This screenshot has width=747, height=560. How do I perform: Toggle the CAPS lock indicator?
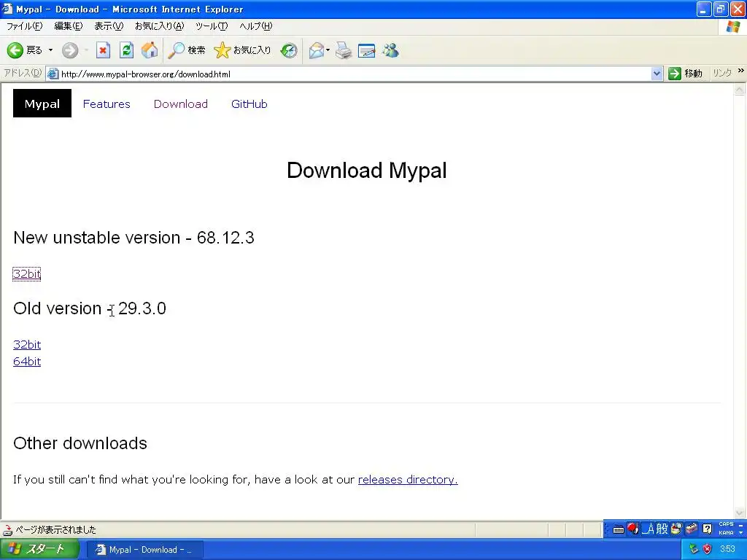726,524
